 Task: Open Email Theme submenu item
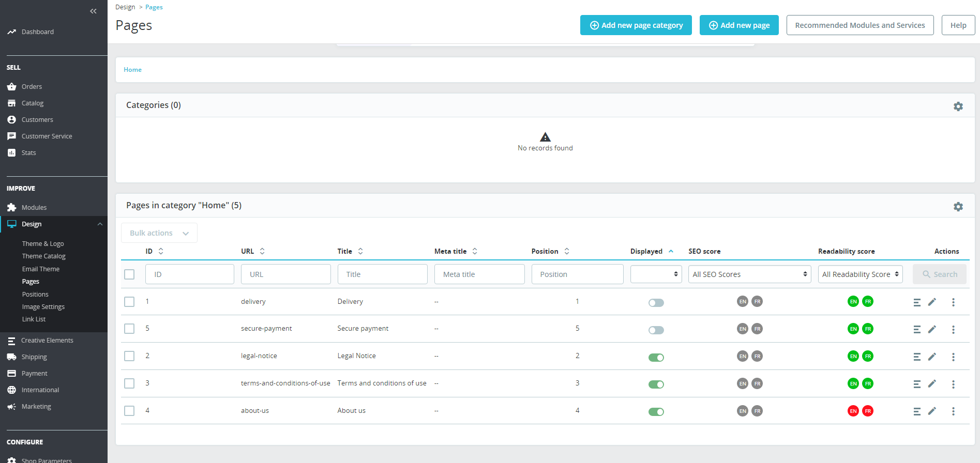41,269
